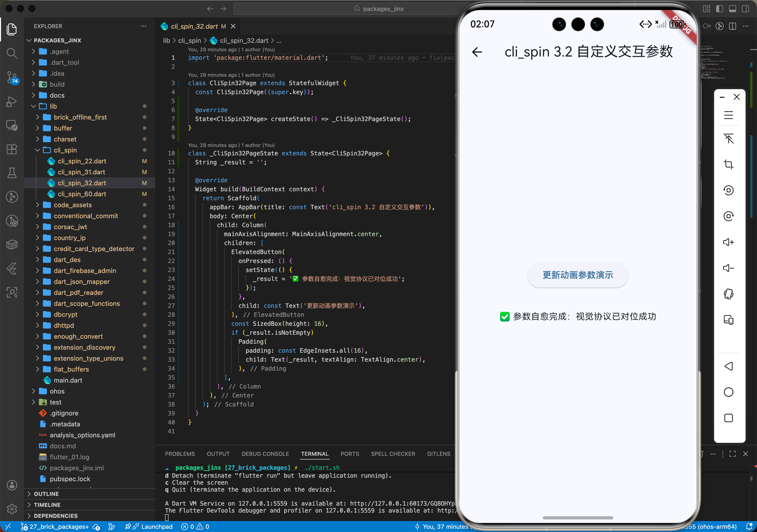Open Source Control view with 74 badge
Viewport: 757px width, 532px height.
pos(12,77)
